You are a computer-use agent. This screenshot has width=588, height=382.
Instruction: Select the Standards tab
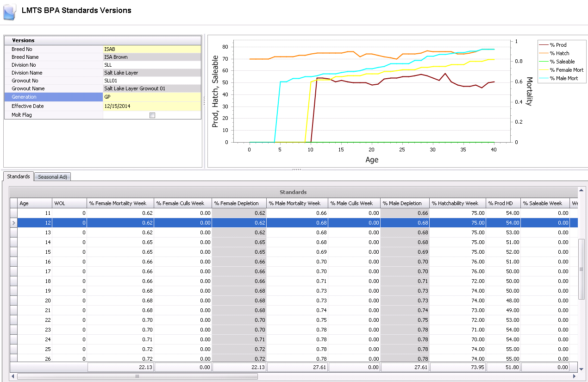(x=19, y=176)
